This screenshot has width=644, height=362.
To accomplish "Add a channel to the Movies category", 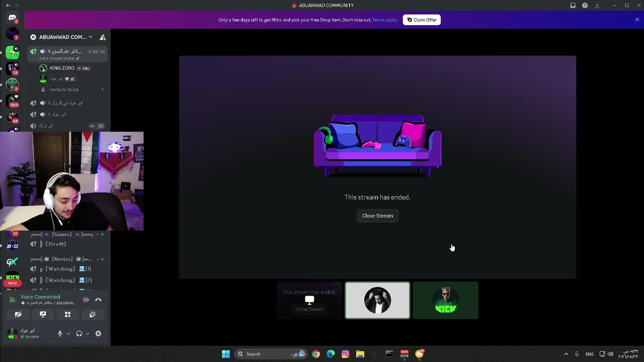I will click(x=102, y=259).
